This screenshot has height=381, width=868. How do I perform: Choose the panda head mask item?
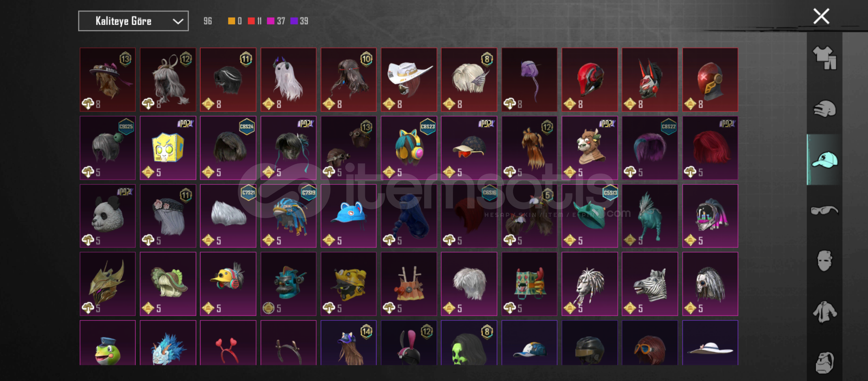point(108,216)
